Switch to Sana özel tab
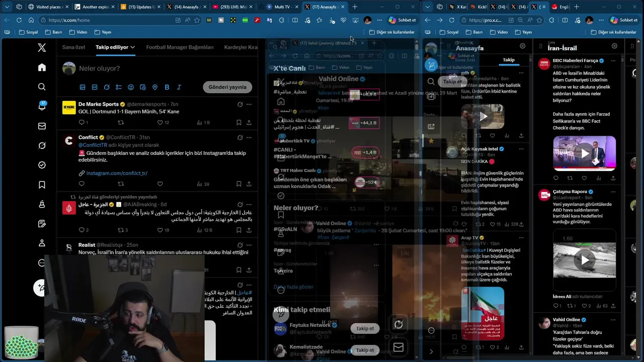This screenshot has height=362, width=644. [x=73, y=47]
